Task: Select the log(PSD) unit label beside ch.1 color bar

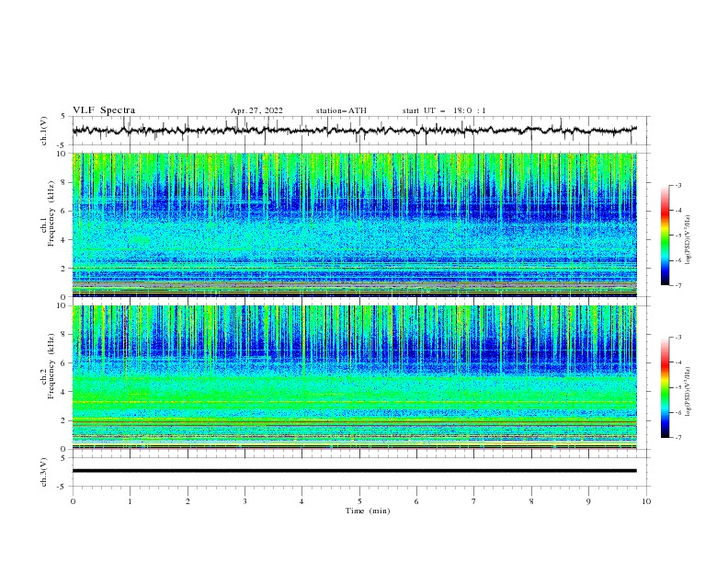Action: (688, 240)
